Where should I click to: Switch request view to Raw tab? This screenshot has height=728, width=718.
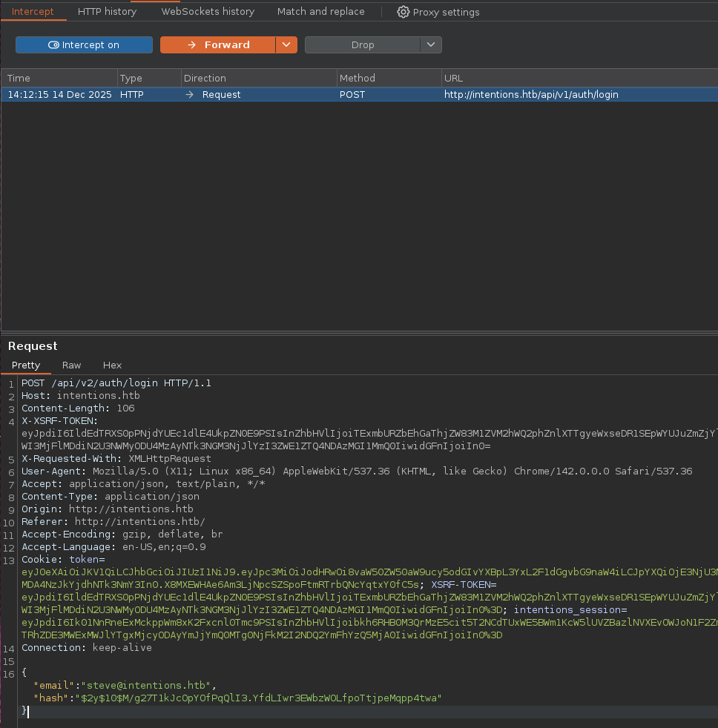[x=71, y=365]
